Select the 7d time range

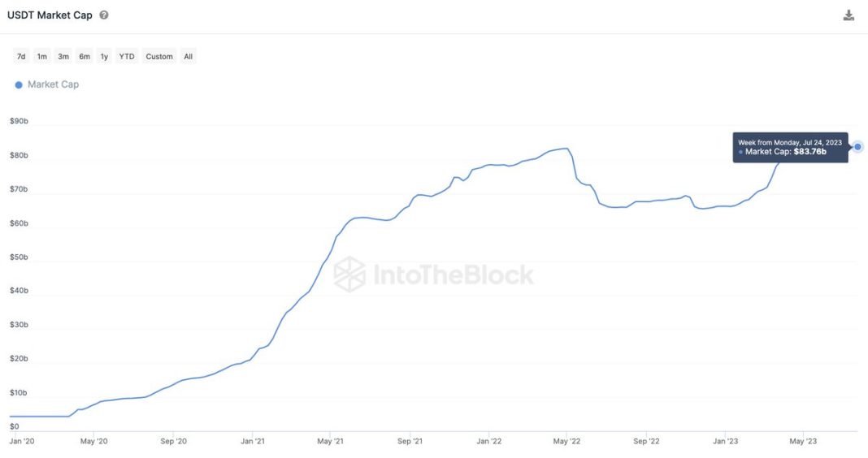click(21, 57)
